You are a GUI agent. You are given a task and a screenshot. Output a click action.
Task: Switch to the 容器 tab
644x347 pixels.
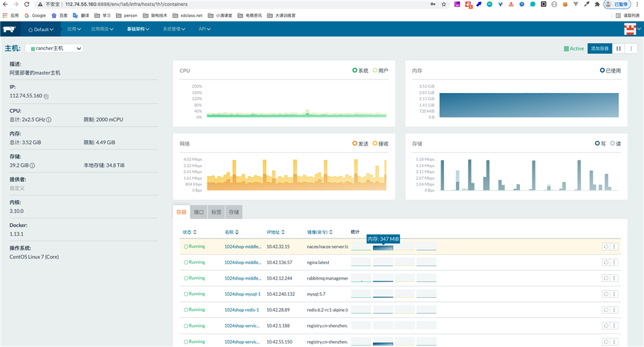tap(181, 212)
